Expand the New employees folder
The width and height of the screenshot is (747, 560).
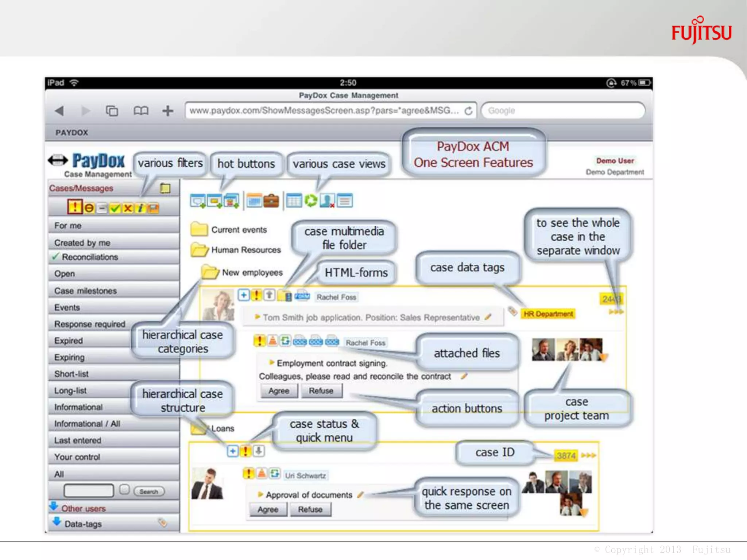[210, 272]
